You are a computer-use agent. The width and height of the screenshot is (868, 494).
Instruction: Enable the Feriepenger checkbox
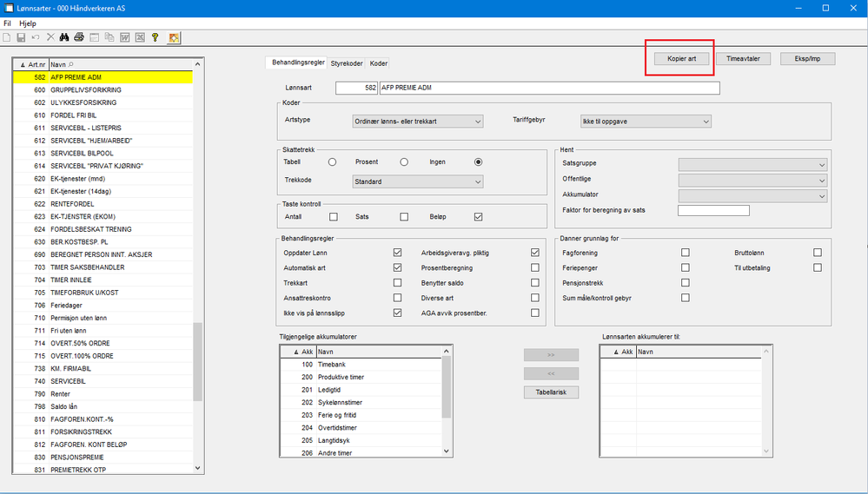pos(686,267)
